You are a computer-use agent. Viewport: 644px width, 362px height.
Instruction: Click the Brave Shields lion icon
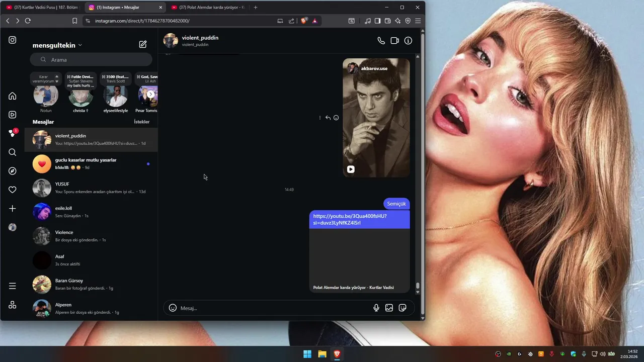(x=304, y=21)
